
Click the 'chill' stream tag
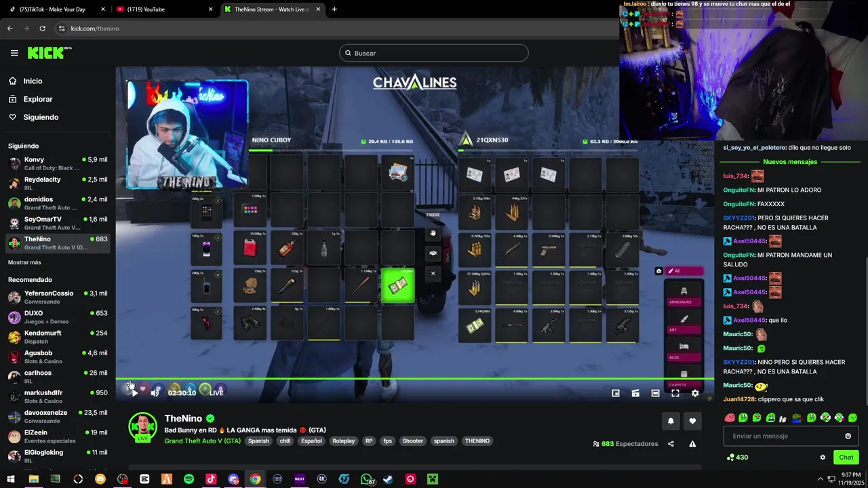285,441
